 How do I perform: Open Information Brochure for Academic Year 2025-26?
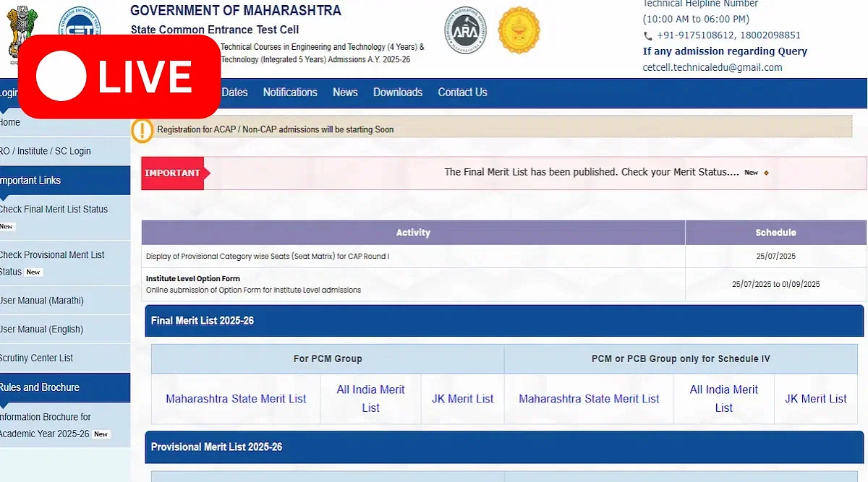(x=46, y=426)
